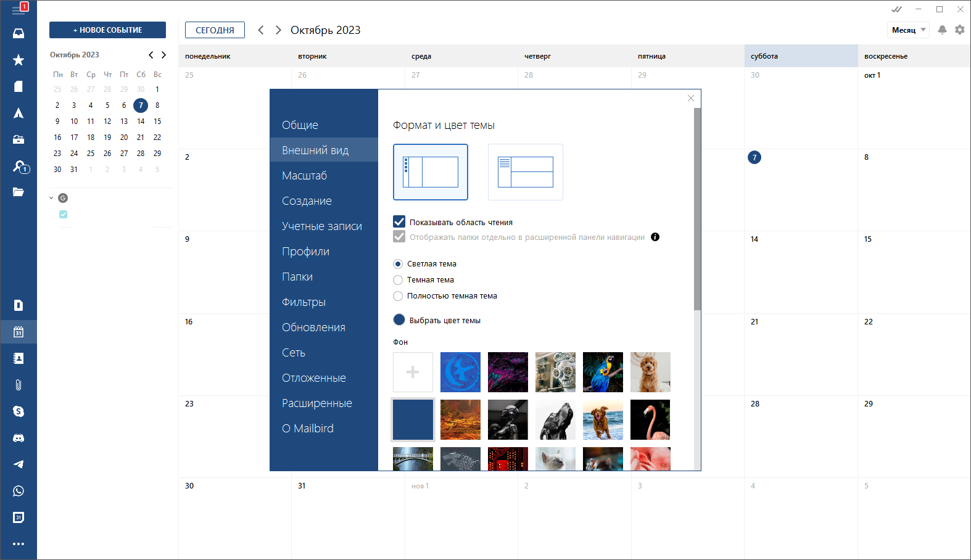
Task: Open the Skype app in the sidebar
Action: tap(19, 411)
